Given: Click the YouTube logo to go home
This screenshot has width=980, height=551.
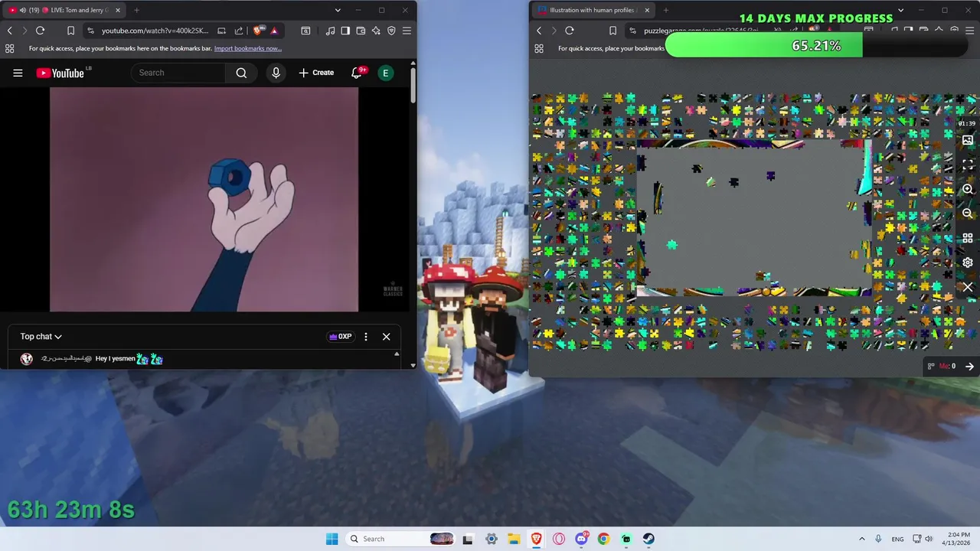Looking at the screenshot, I should coord(60,73).
